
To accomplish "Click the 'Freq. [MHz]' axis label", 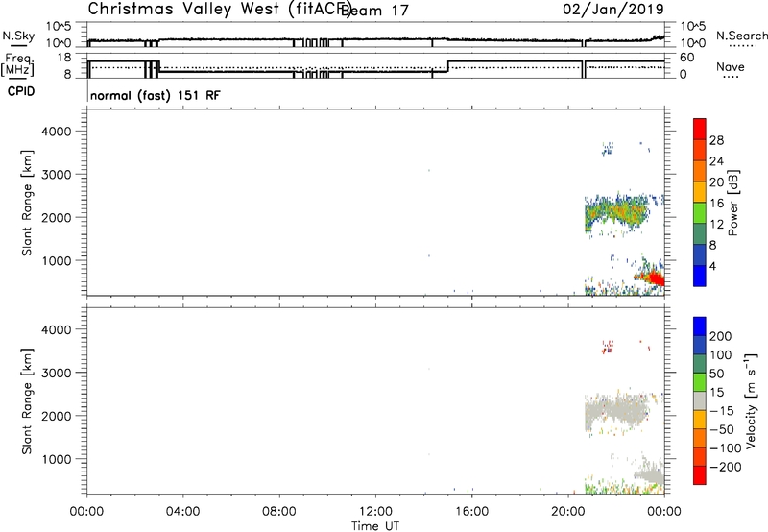I will tap(17, 64).
